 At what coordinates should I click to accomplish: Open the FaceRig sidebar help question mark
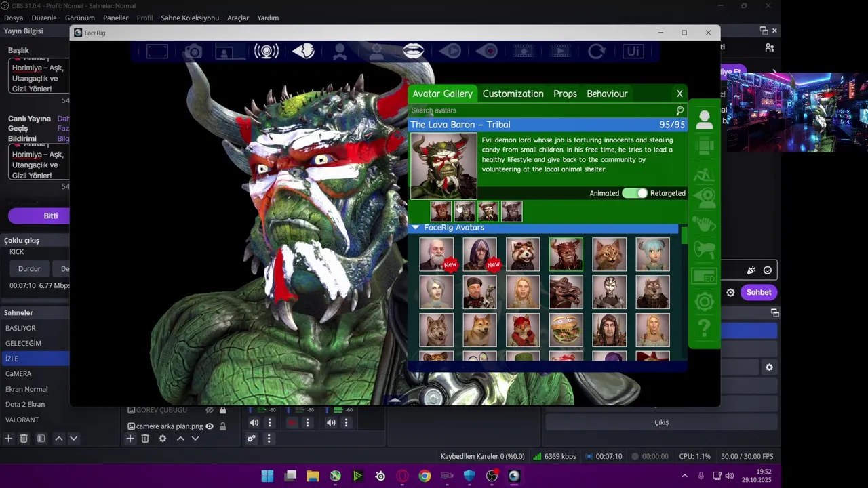coord(704,328)
